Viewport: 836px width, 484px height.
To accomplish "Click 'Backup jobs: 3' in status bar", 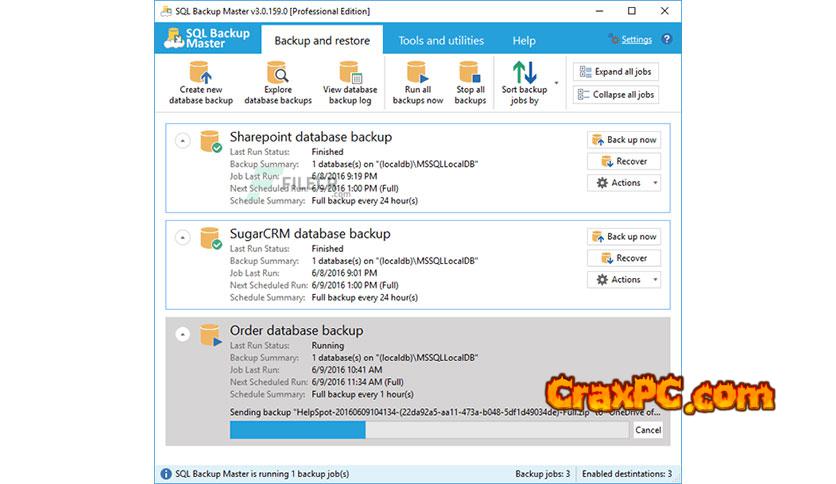I will [542, 473].
